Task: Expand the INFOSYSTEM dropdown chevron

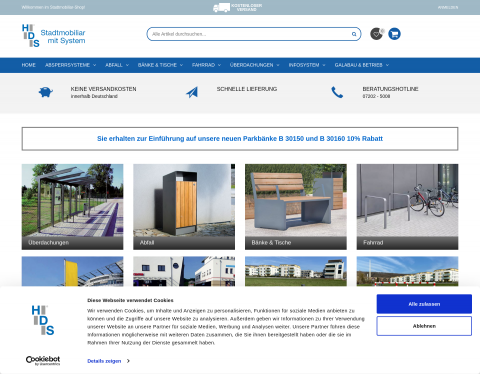Action: tap(324, 65)
